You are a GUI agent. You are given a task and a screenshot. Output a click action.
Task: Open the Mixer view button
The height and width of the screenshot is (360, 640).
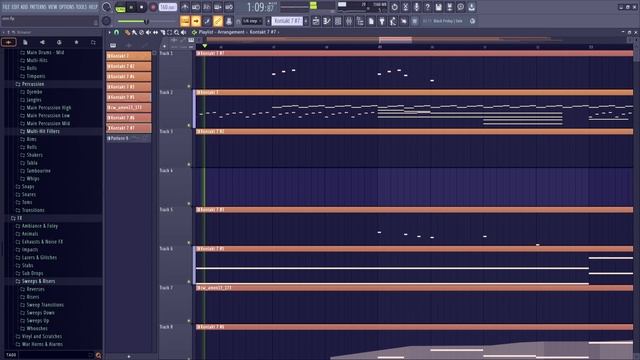(349, 21)
